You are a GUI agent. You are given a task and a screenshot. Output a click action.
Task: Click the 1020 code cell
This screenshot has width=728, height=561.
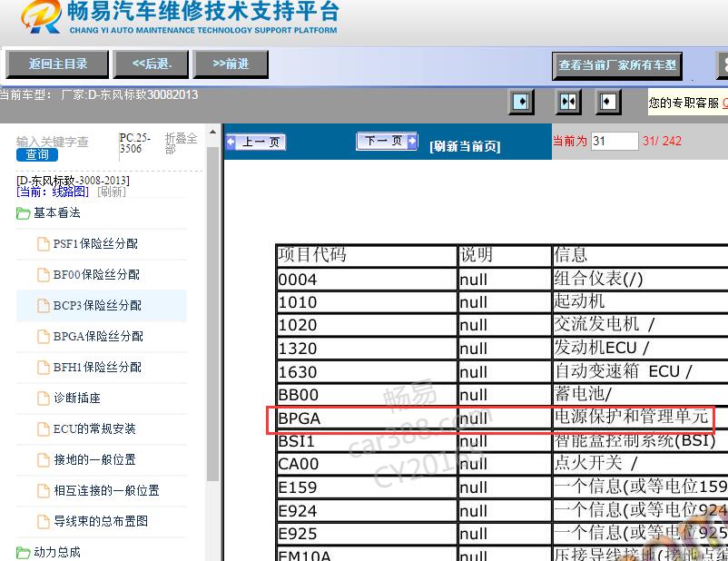tap(367, 325)
